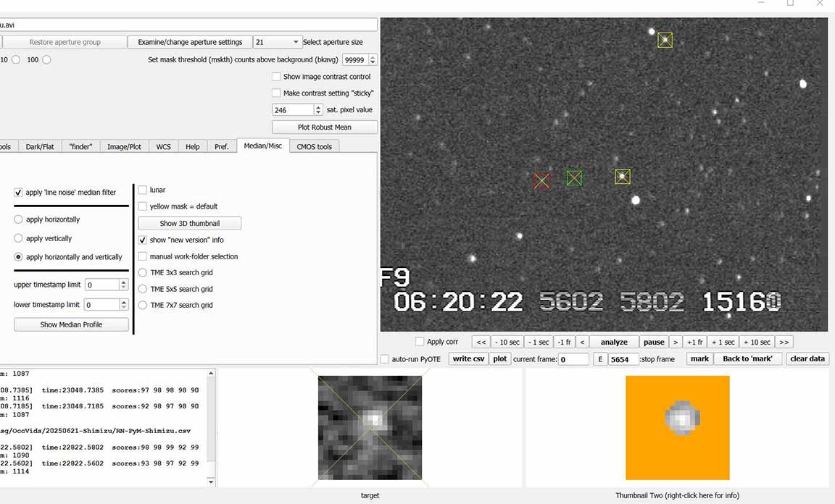Viewport: 835px width, 504px height.
Task: Click the rewind '<<' playback button
Action: [481, 342]
